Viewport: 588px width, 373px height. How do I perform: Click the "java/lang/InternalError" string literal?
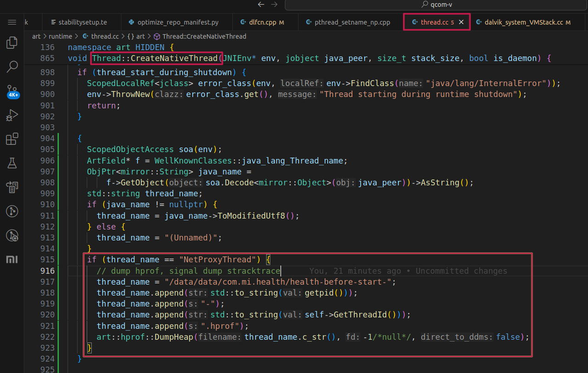pos(487,84)
